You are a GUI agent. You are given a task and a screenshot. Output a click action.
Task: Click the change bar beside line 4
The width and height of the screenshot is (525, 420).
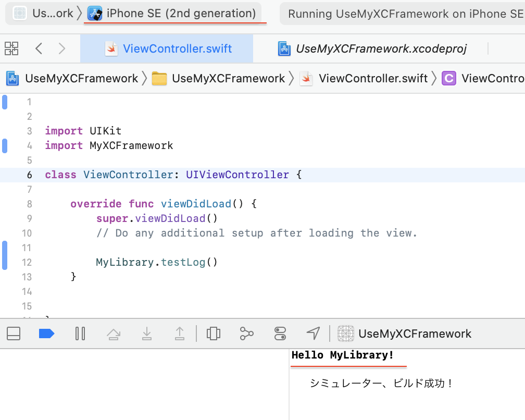pos(5,146)
